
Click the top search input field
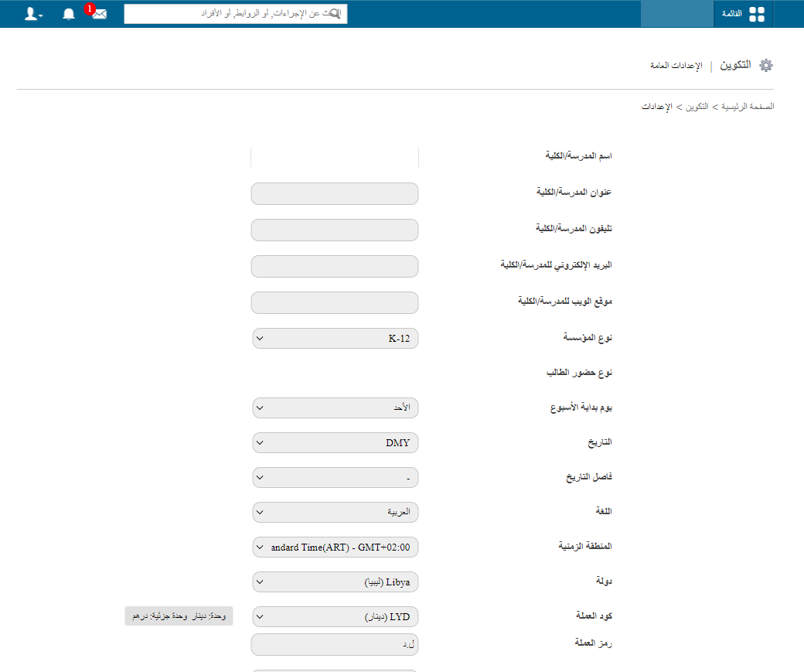235,14
